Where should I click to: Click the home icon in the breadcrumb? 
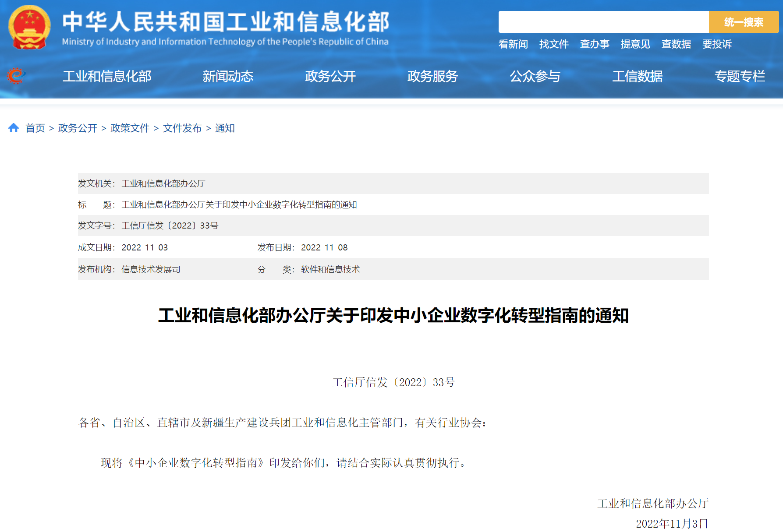click(x=14, y=127)
